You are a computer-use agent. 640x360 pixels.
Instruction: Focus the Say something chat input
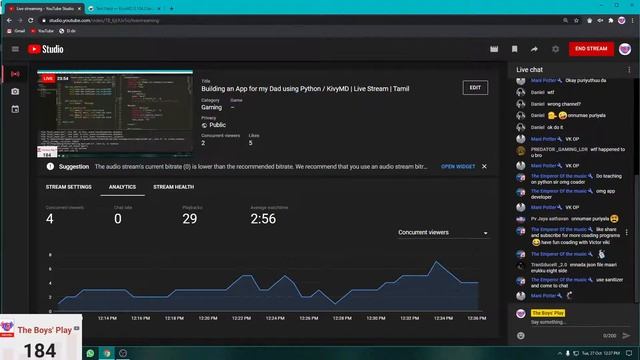580,322
